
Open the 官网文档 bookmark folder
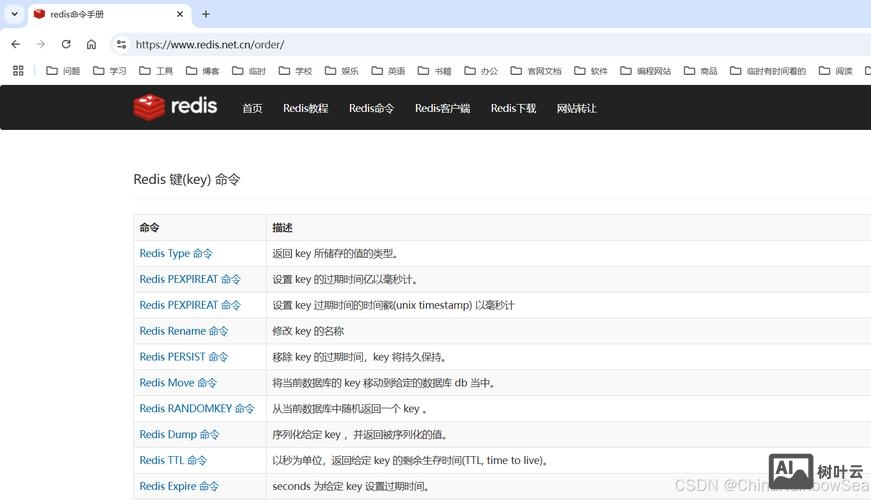[x=536, y=71]
